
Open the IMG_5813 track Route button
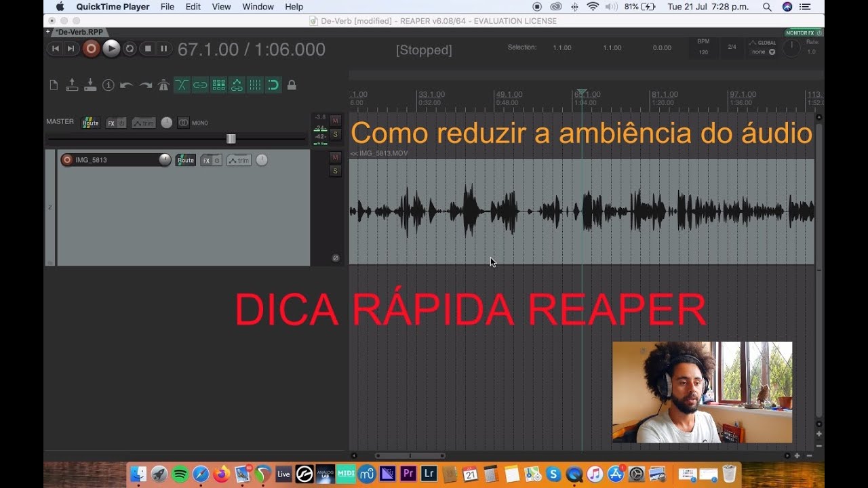pyautogui.click(x=185, y=160)
